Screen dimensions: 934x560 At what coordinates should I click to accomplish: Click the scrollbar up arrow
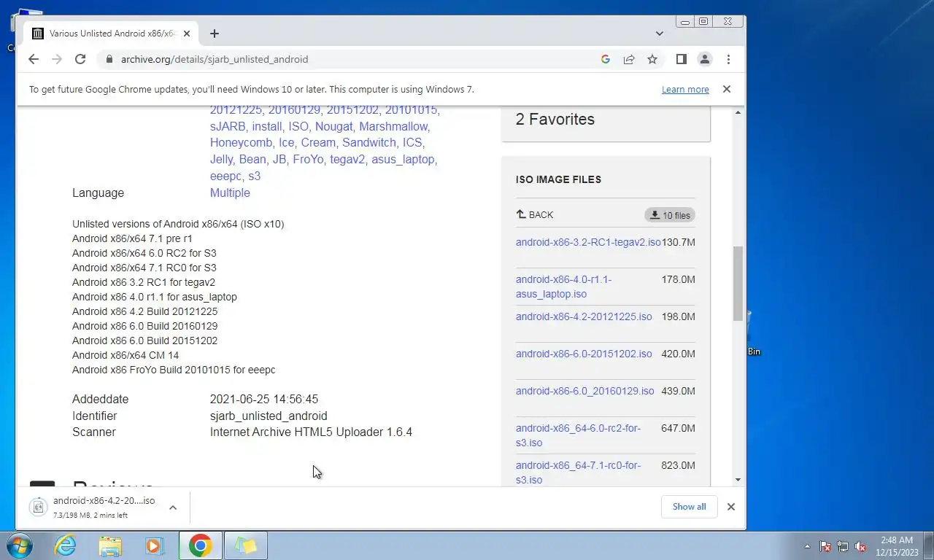(738, 112)
